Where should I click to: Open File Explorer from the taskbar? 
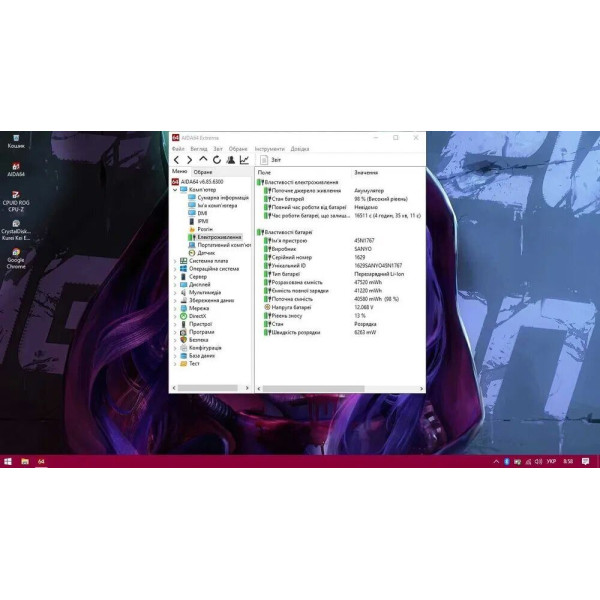25,461
